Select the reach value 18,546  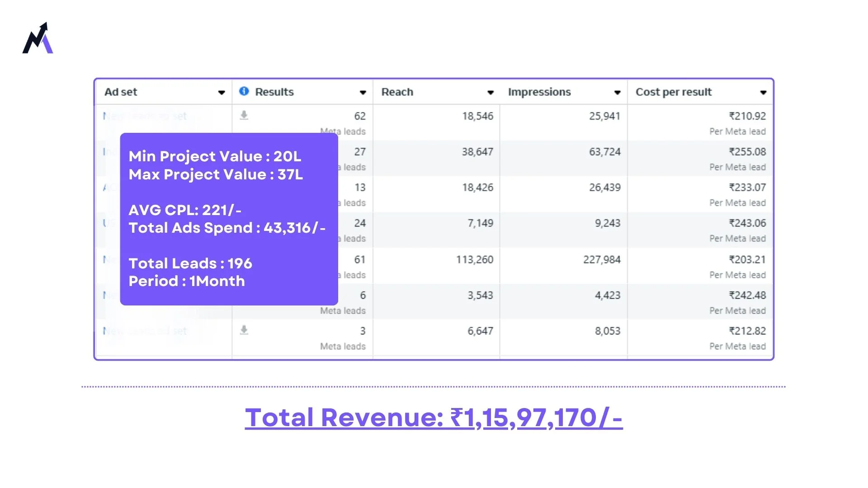click(477, 116)
